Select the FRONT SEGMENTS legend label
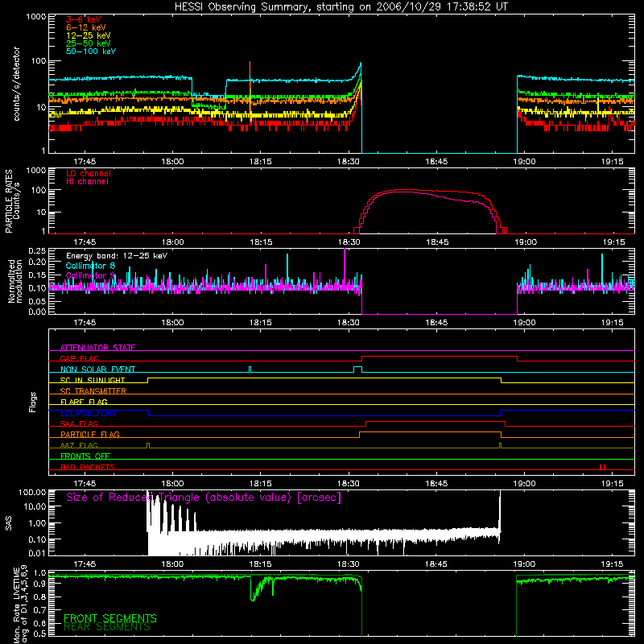This screenshot has width=644, height=644. 110,618
